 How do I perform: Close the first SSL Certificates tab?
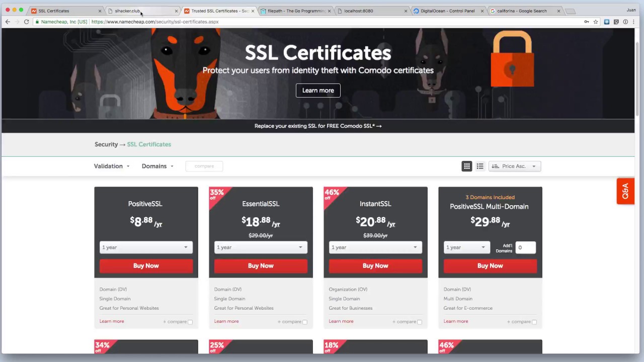[x=100, y=11]
